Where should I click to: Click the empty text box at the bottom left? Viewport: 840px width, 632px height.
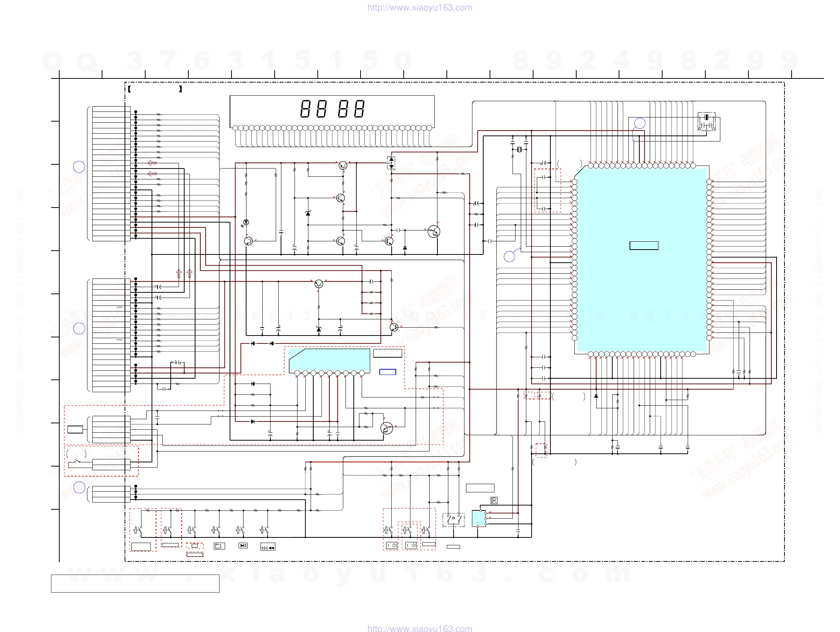click(x=135, y=583)
